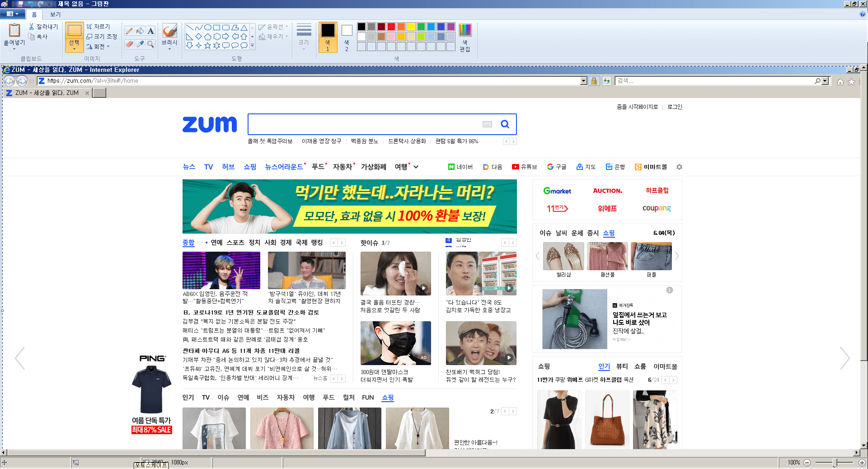Image resolution: width=868 pixels, height=469 pixels.
Task: Open the 네이버 shortcut link
Action: point(460,167)
